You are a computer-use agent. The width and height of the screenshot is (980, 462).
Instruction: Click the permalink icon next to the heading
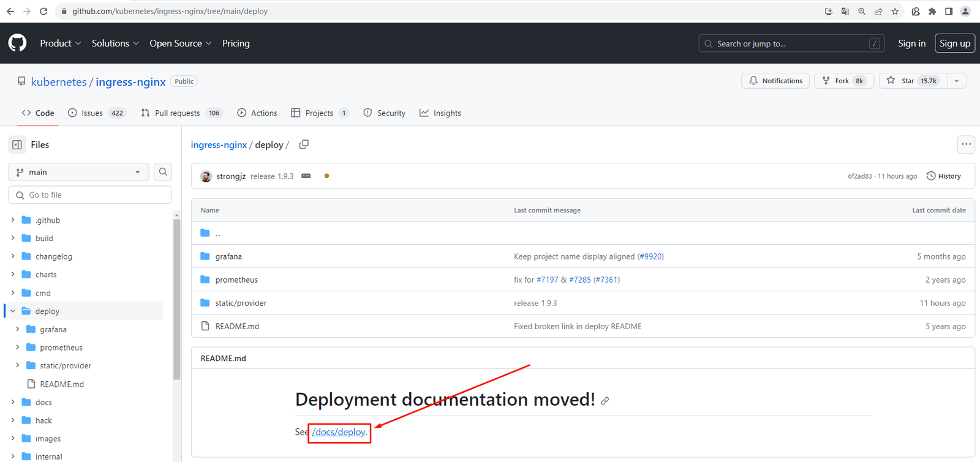tap(605, 401)
